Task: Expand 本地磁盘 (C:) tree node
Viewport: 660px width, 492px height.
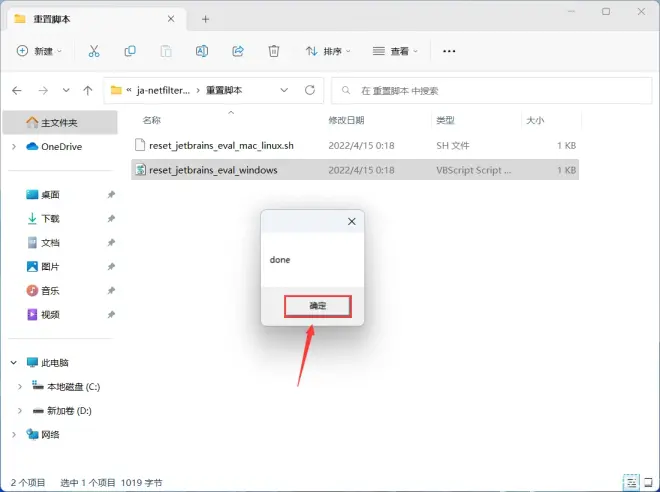Action: (20, 386)
